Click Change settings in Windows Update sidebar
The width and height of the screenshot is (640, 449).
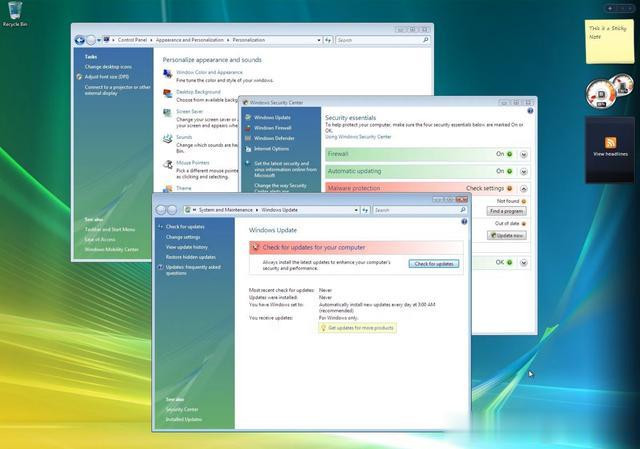pos(183,237)
